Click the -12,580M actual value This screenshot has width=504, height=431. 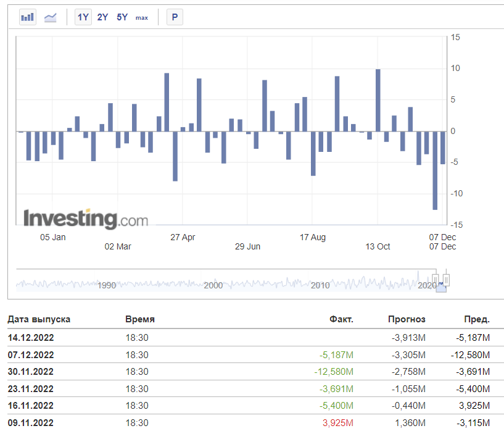[x=334, y=372]
